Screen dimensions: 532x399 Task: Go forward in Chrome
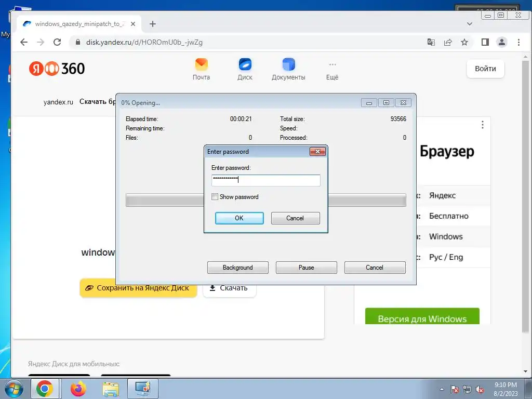pos(41,42)
